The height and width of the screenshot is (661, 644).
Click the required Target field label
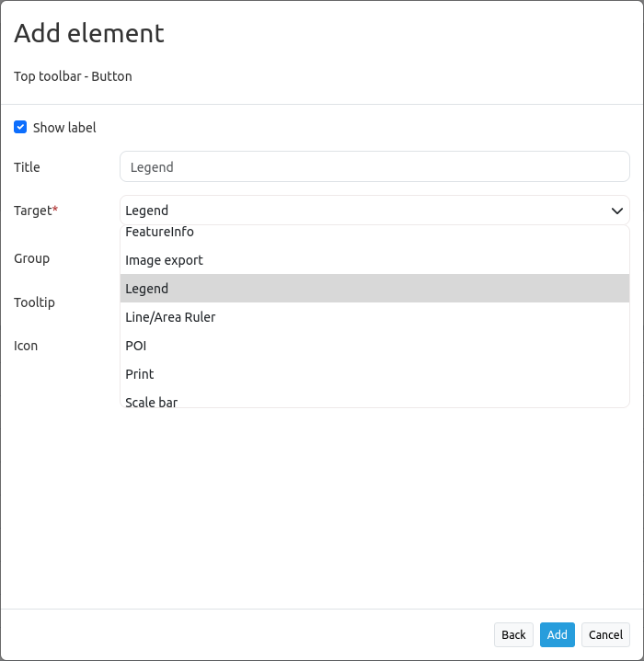[x=35, y=211]
